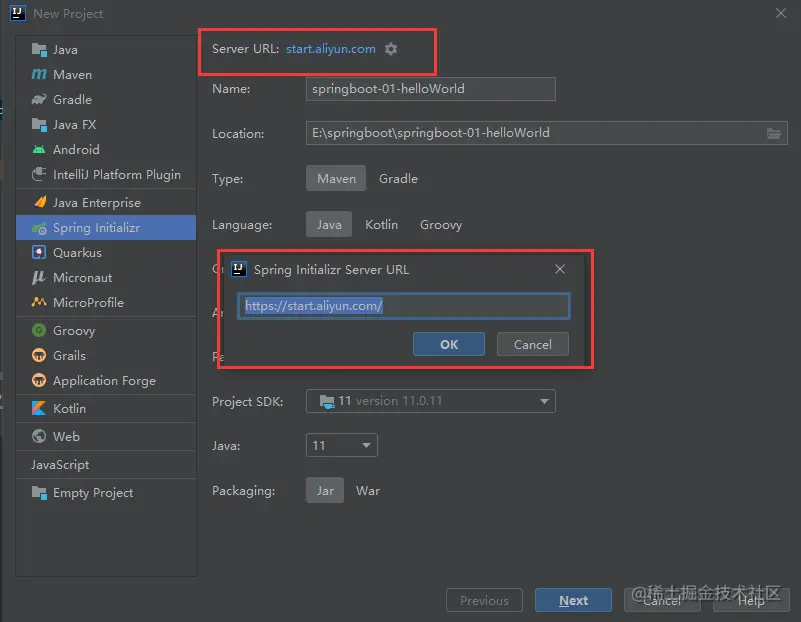Click the Spring Initializr icon

pyautogui.click(x=39, y=228)
